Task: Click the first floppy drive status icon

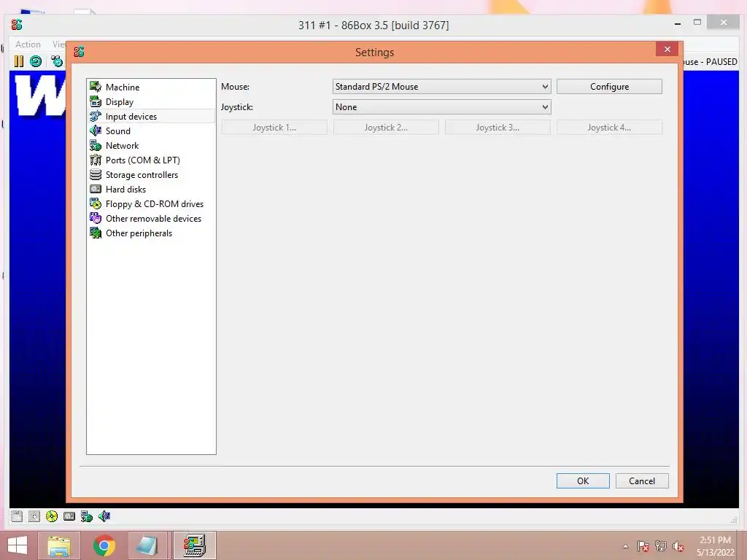Action: pyautogui.click(x=17, y=516)
